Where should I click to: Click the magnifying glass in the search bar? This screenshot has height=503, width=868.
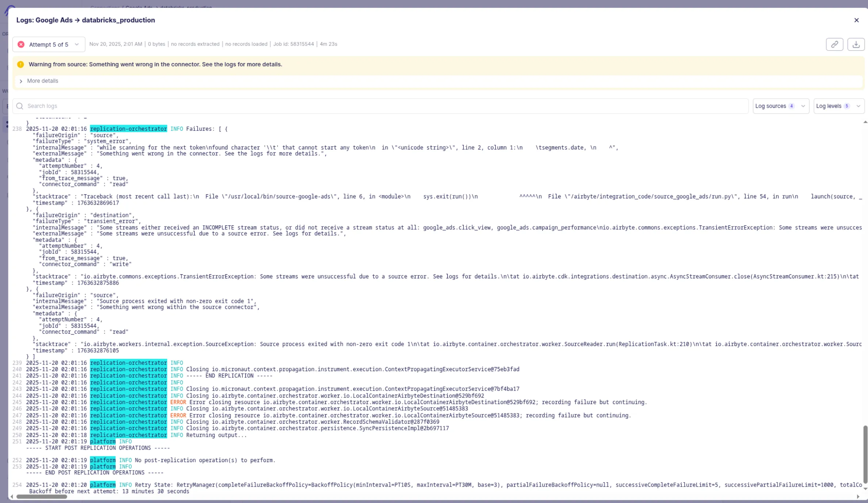19,106
